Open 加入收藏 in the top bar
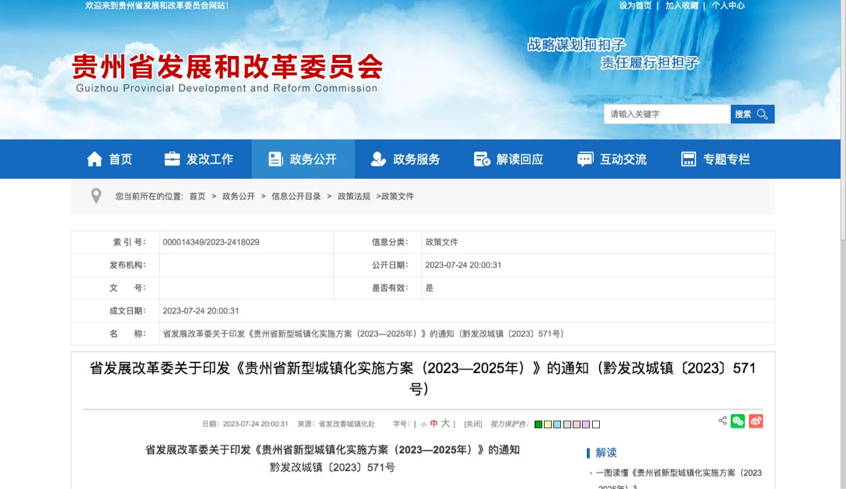The image size is (846, 489). (681, 6)
